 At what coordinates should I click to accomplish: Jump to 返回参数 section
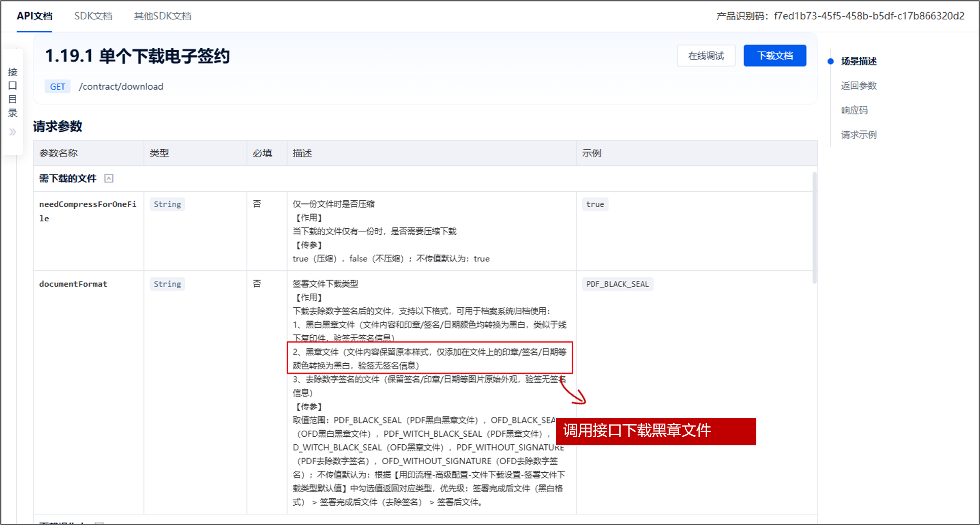pyautogui.click(x=858, y=86)
